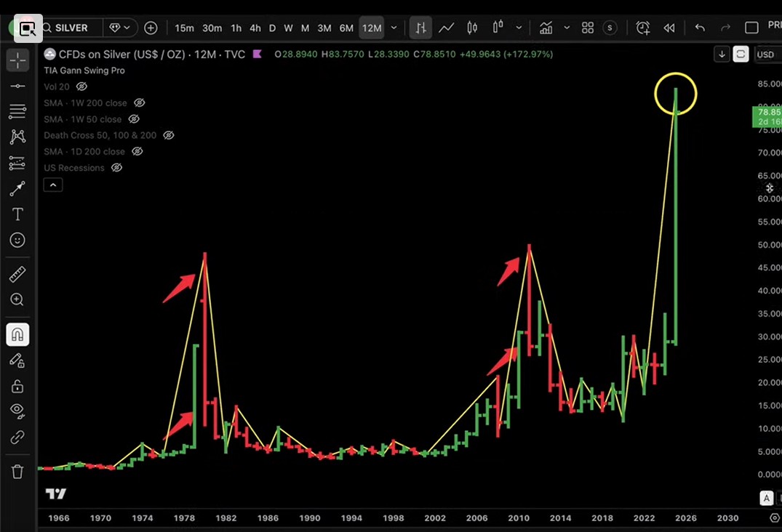This screenshot has width=782, height=532.
Task: Toggle hide all drawings eye
Action: [17, 411]
